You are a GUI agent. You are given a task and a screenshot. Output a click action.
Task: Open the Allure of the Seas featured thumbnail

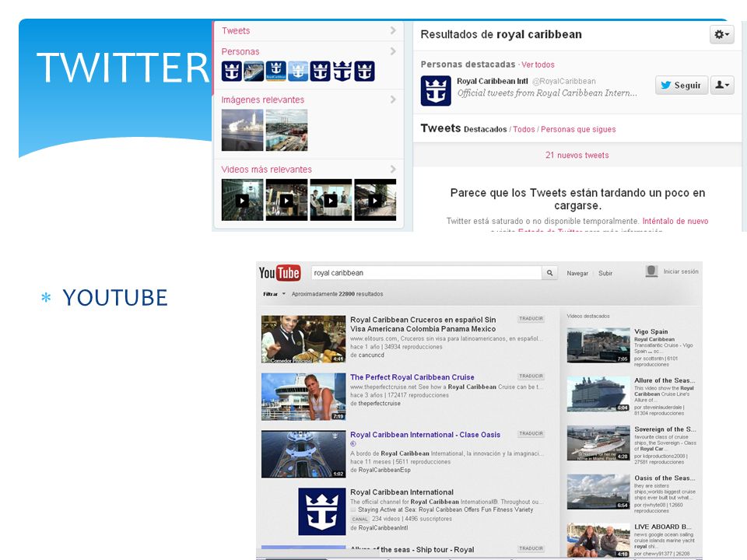598,394
